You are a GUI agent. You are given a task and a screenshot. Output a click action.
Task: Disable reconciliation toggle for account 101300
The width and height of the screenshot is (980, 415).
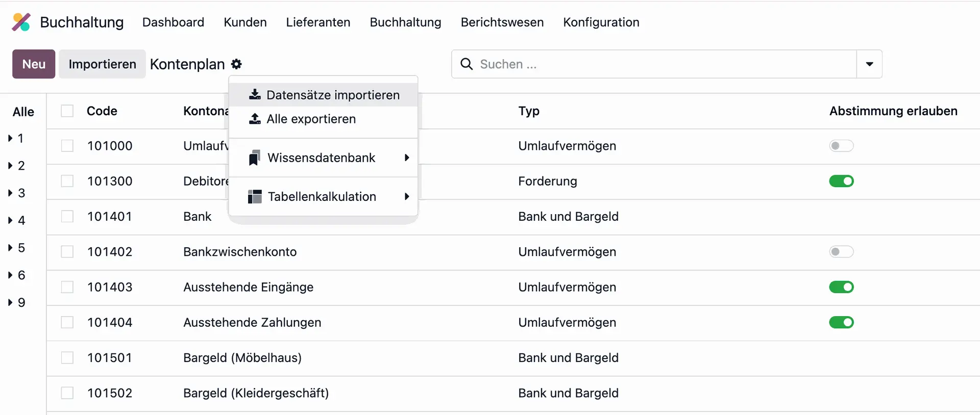[x=841, y=181]
